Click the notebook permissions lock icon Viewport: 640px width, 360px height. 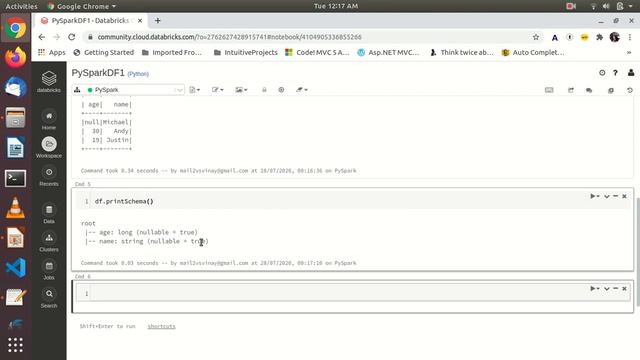tap(264, 90)
